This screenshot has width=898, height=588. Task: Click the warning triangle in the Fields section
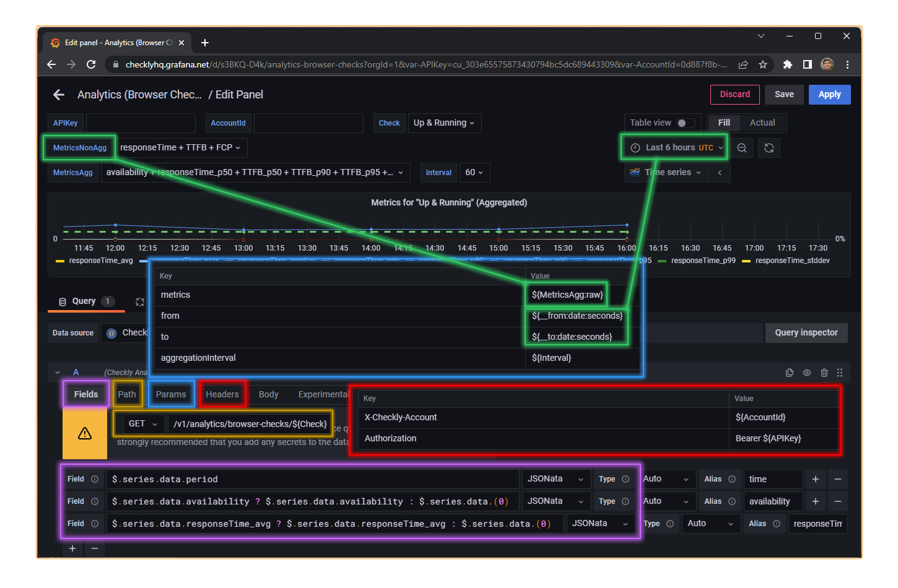[x=85, y=433]
